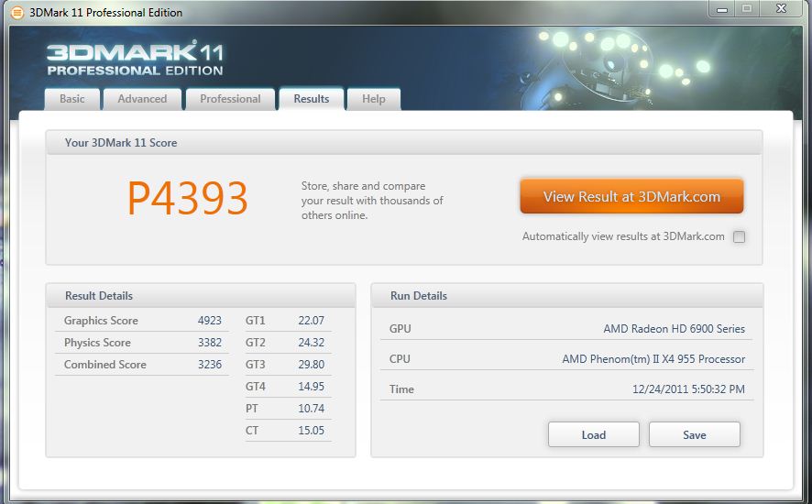Click the Load button
This screenshot has height=504, width=812.
coord(594,434)
